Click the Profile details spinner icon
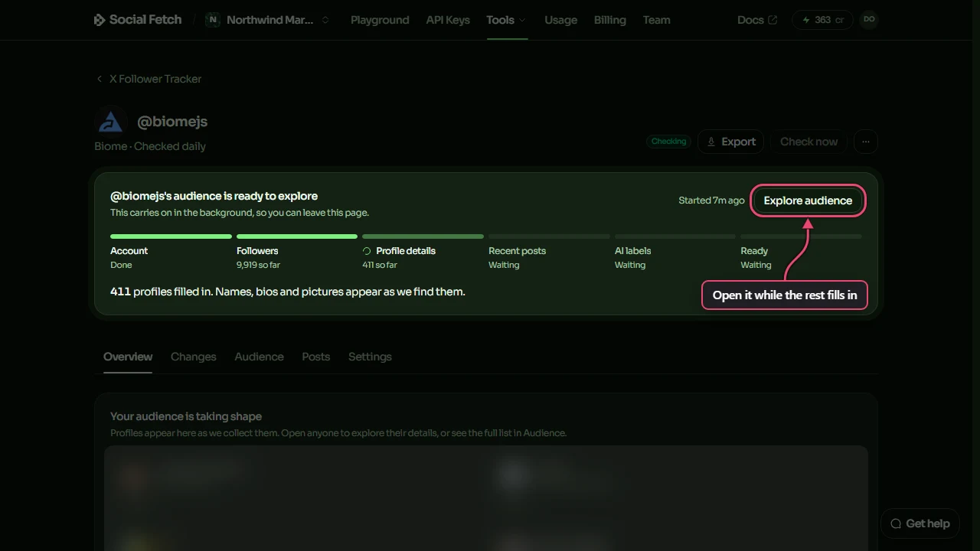Screen dimensions: 980x551 coord(367,251)
